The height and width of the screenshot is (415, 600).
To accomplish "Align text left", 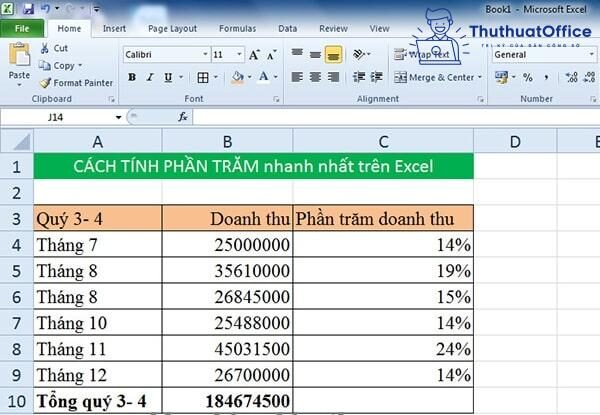I will pyautogui.click(x=297, y=77).
